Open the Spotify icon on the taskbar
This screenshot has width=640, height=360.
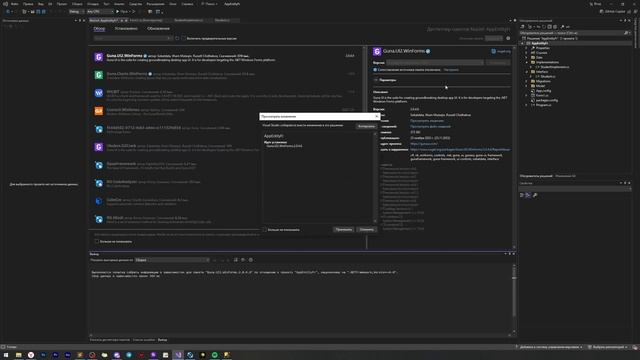215,355
